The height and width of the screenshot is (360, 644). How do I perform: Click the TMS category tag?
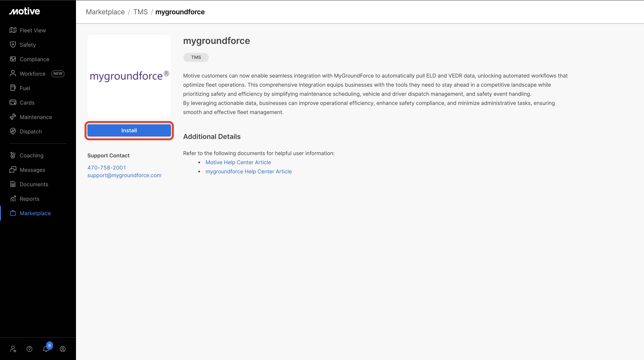click(196, 57)
